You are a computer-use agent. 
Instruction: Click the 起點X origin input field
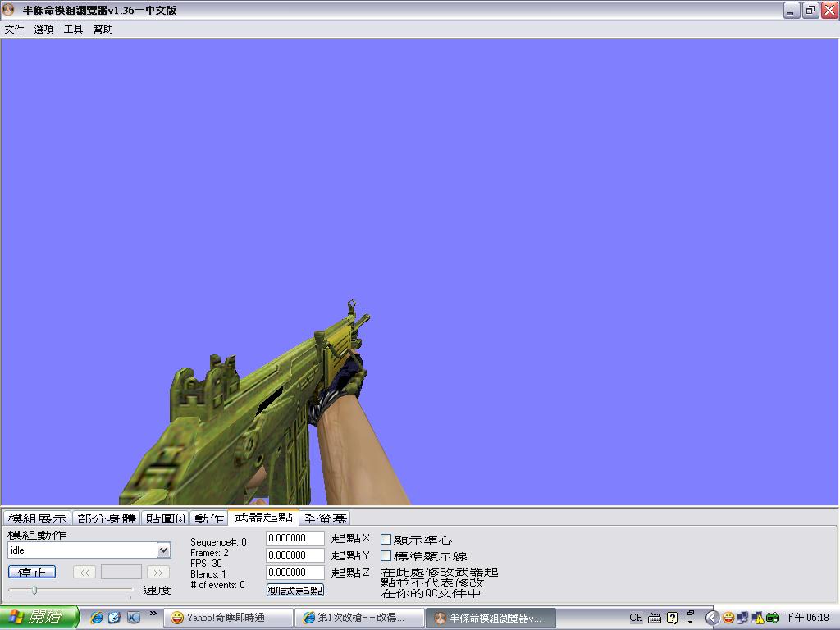(x=295, y=538)
